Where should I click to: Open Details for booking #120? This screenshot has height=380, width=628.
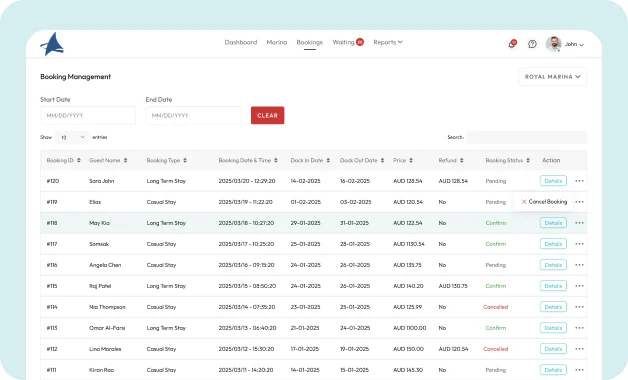(x=553, y=181)
